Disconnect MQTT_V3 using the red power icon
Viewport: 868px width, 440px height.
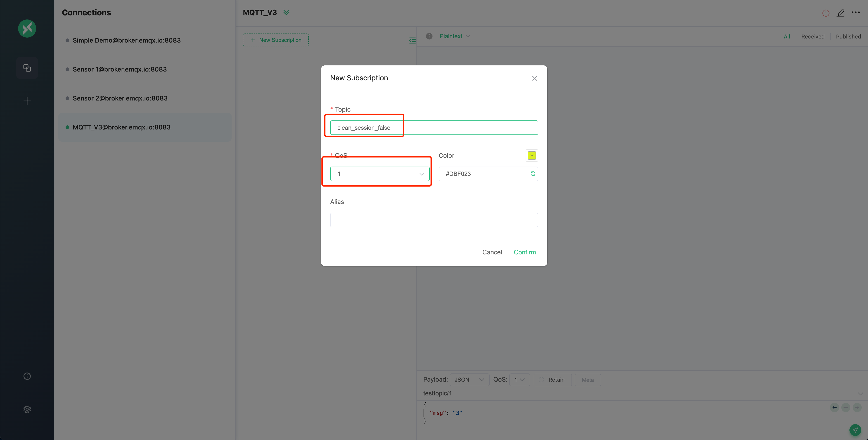point(825,12)
